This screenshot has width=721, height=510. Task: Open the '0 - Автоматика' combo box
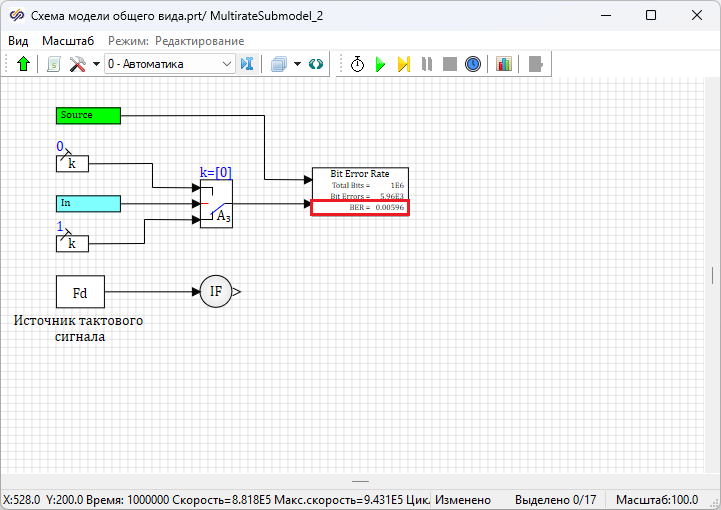tap(168, 64)
